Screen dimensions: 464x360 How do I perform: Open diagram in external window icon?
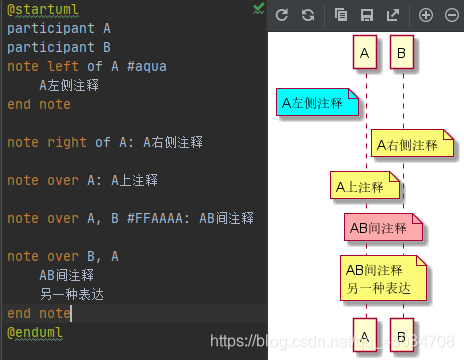click(x=393, y=15)
